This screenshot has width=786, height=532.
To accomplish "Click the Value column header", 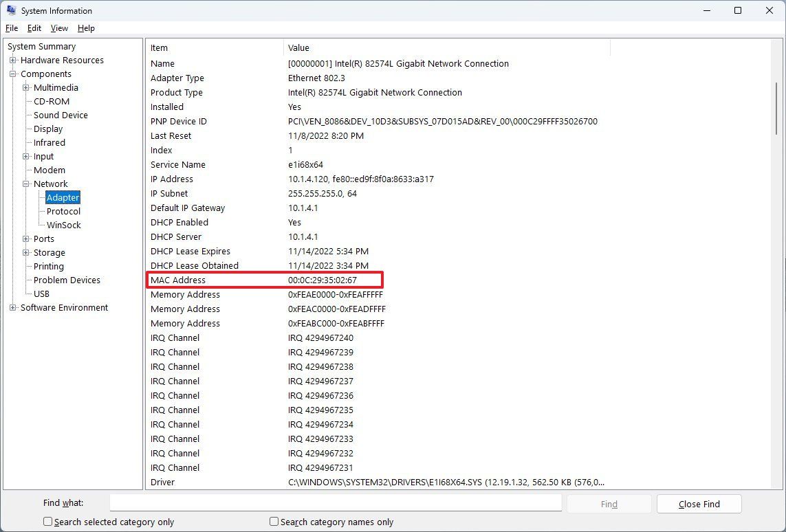I will point(447,47).
